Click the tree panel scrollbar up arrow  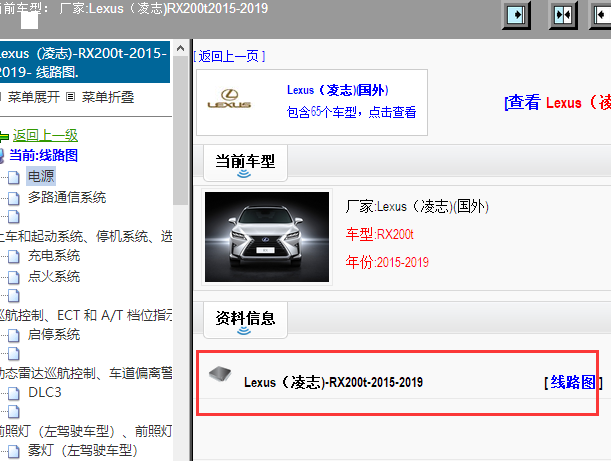180,49
